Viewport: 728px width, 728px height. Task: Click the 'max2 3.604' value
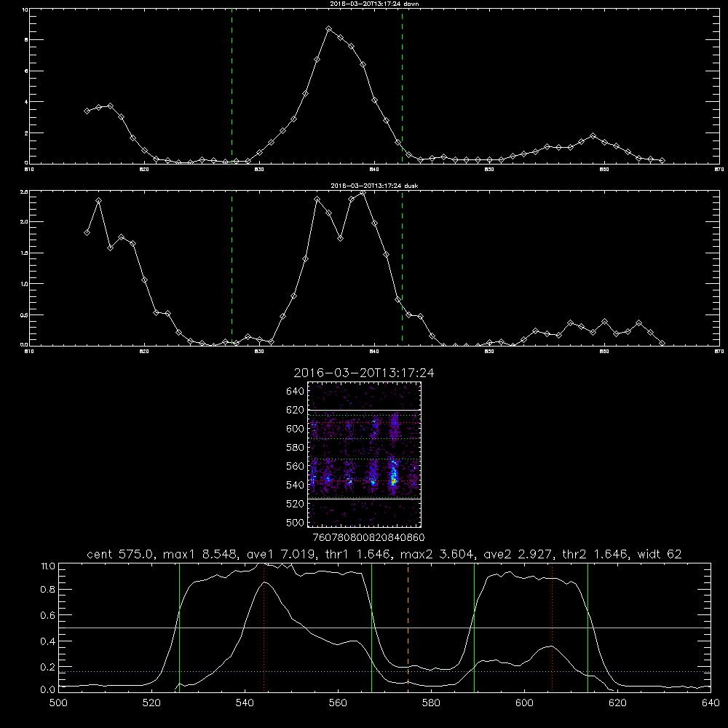tap(438, 554)
